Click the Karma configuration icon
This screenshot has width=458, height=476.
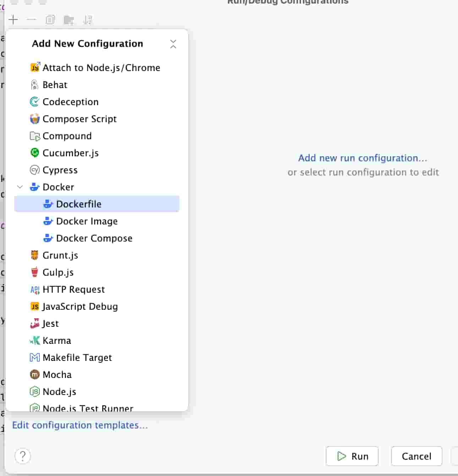click(34, 340)
